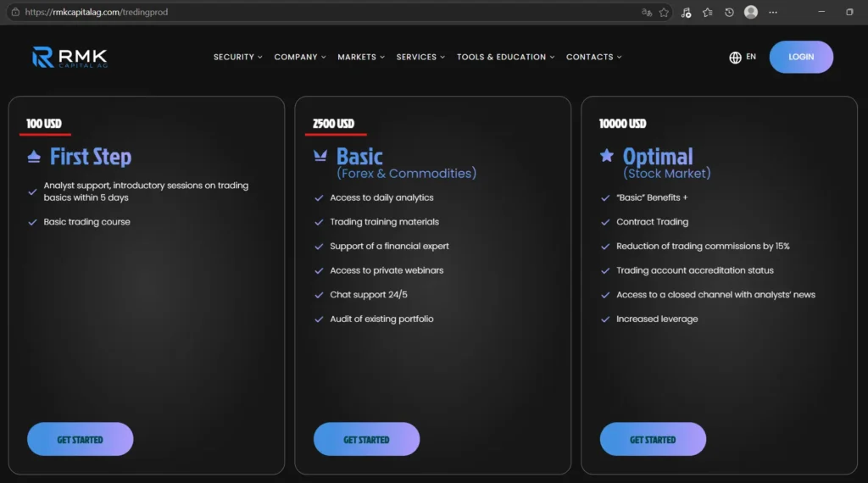The height and width of the screenshot is (483, 868).
Task: Click Get Started under Basic plan
Action: [x=366, y=439]
